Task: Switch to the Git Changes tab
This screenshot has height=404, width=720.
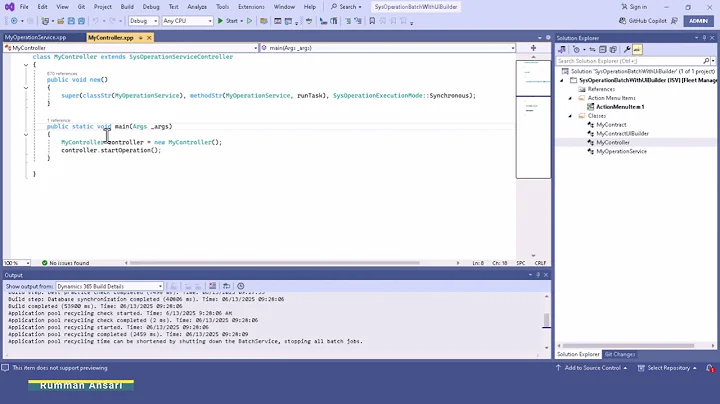Action: click(620, 354)
